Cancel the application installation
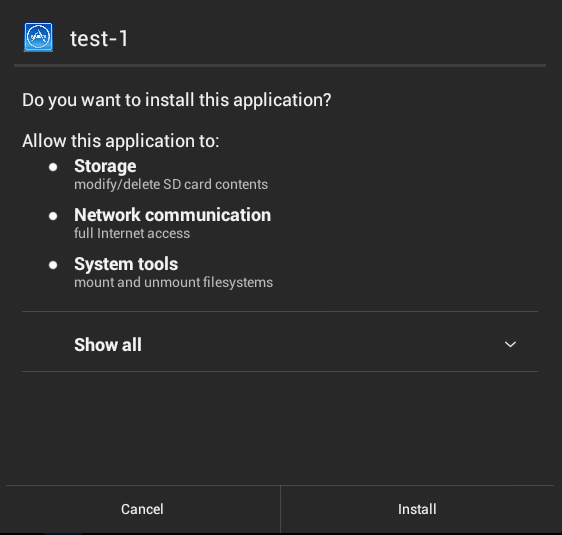The height and width of the screenshot is (535, 562). click(x=143, y=509)
